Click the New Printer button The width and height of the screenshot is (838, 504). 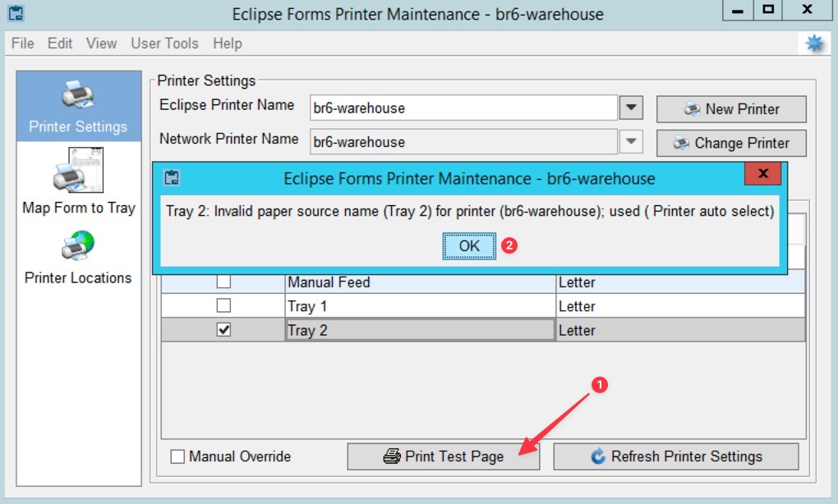point(731,109)
